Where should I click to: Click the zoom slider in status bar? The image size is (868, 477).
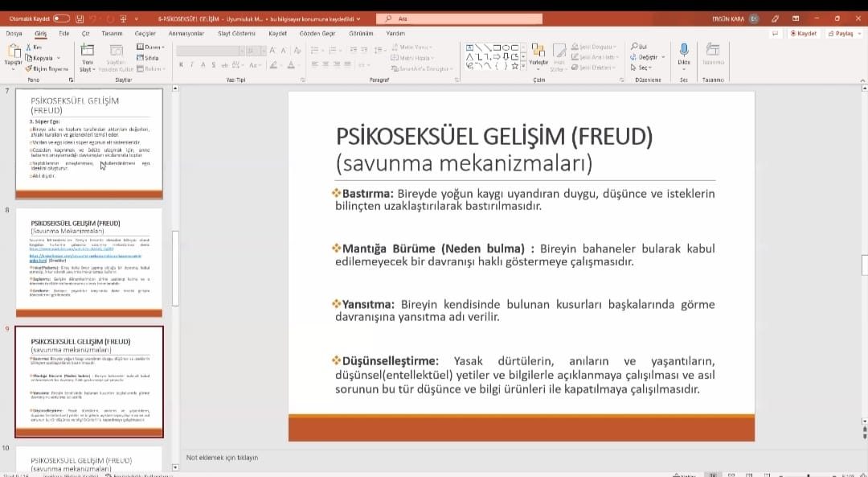coord(809,475)
